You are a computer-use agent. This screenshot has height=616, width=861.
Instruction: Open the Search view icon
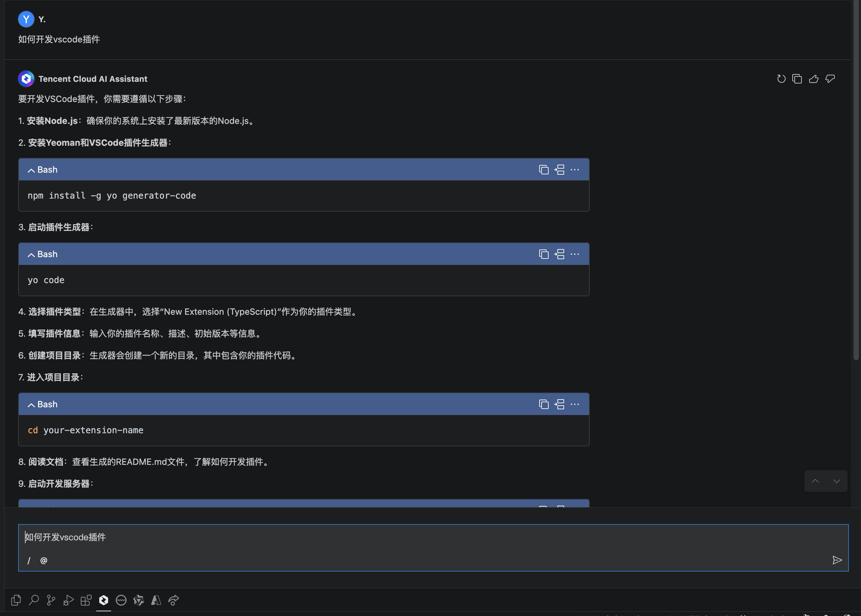click(x=34, y=600)
